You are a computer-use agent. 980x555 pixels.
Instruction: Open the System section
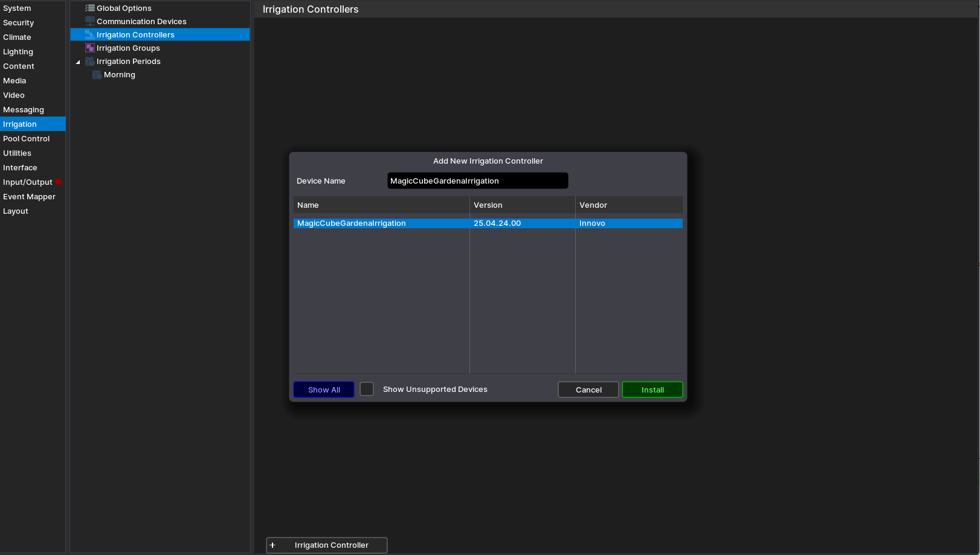pos(33,8)
